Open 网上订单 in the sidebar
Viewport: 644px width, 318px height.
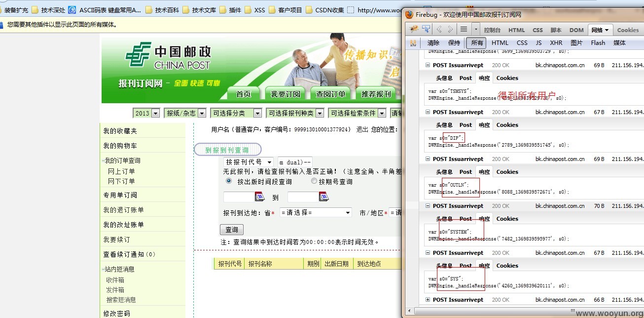click(x=121, y=171)
